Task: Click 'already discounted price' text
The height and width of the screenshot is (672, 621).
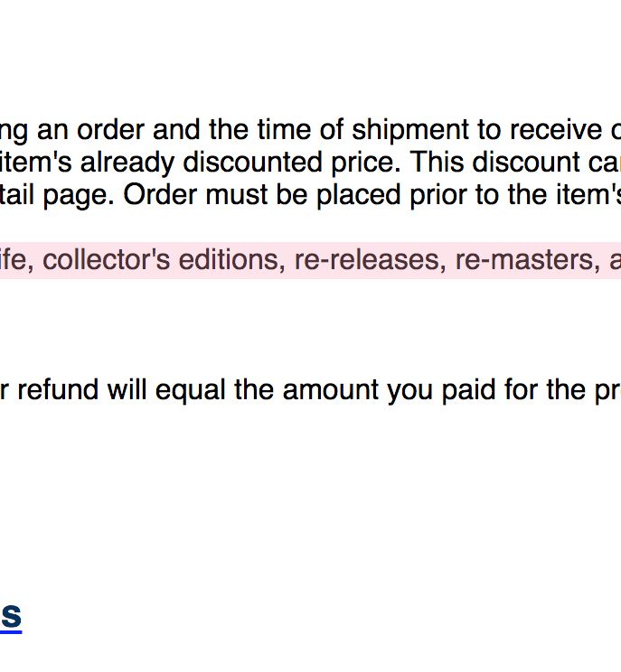Action: click(240, 163)
